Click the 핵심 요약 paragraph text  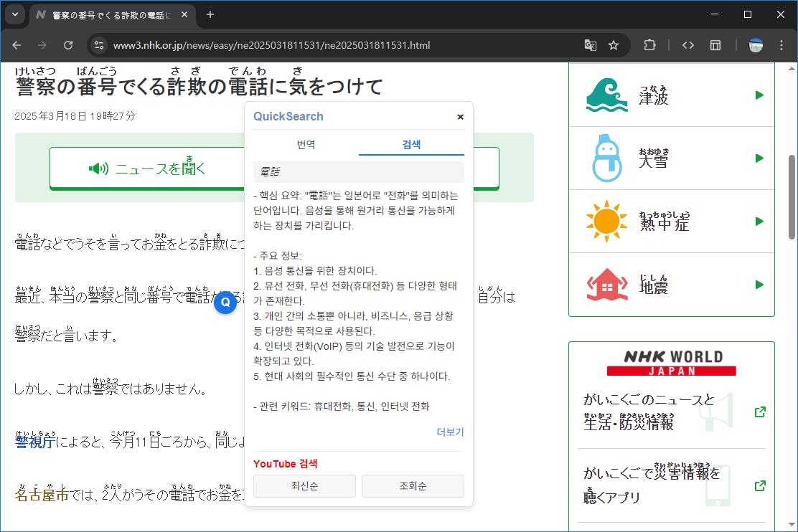356,211
